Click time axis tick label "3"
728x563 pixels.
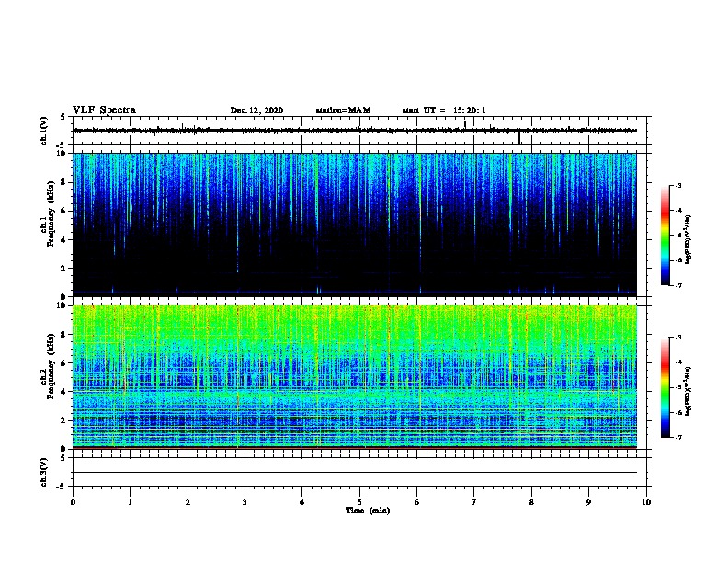click(245, 502)
